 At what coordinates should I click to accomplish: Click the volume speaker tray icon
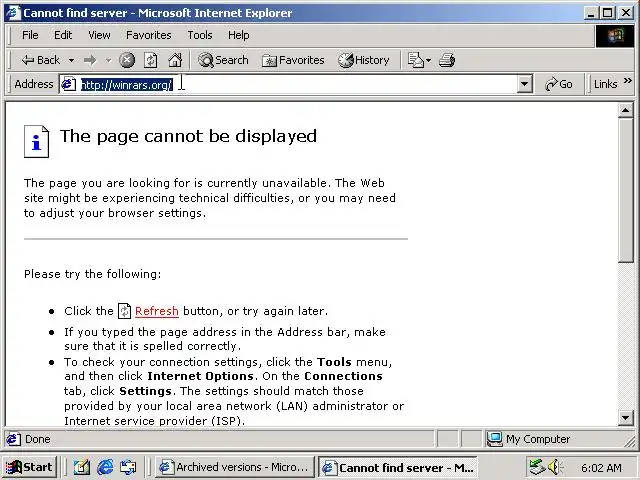[555, 467]
